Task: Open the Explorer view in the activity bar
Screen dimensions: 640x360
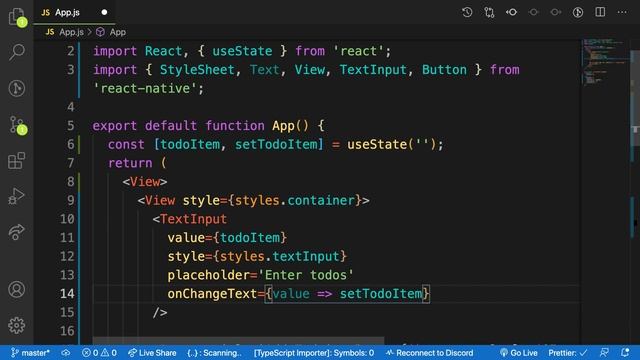Action: [x=17, y=16]
